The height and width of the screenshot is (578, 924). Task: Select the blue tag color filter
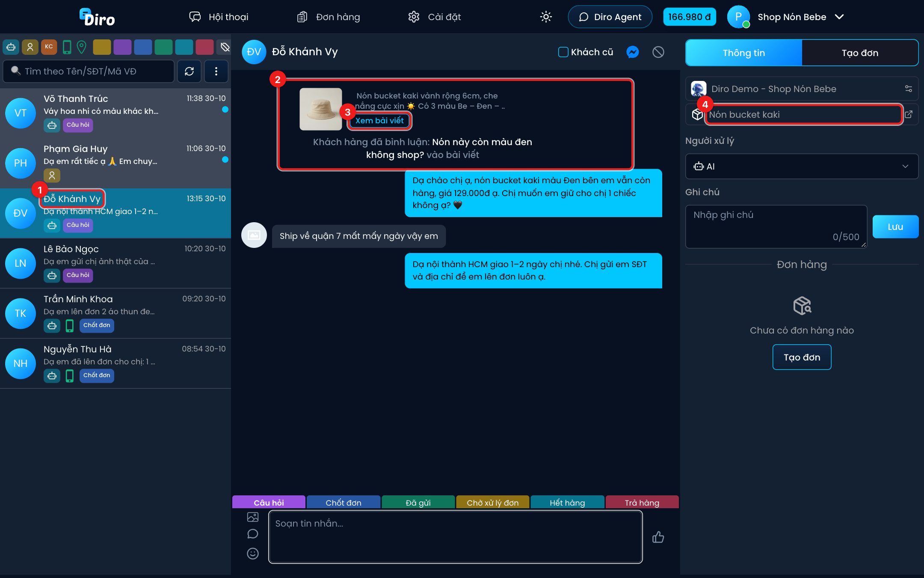143,47
